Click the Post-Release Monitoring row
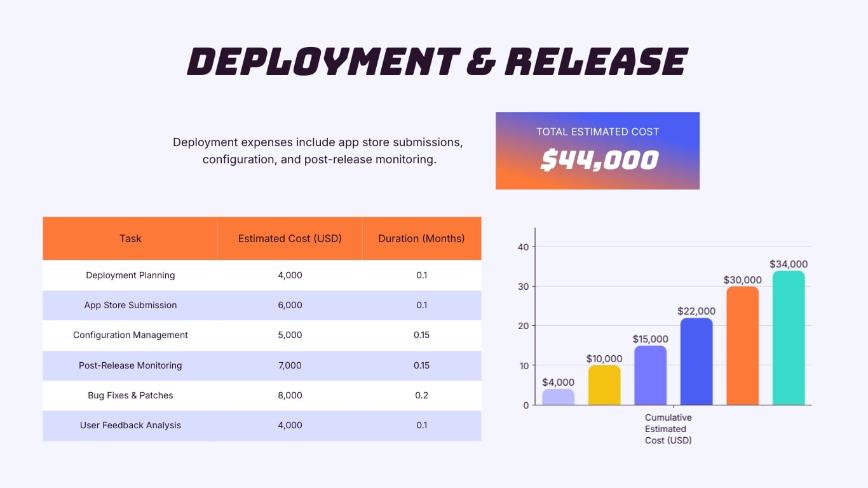868x488 pixels. 130,365
